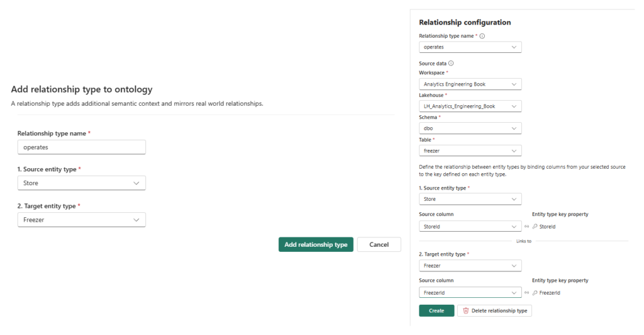
Task: Click the Add relationship type button
Action: (316, 244)
